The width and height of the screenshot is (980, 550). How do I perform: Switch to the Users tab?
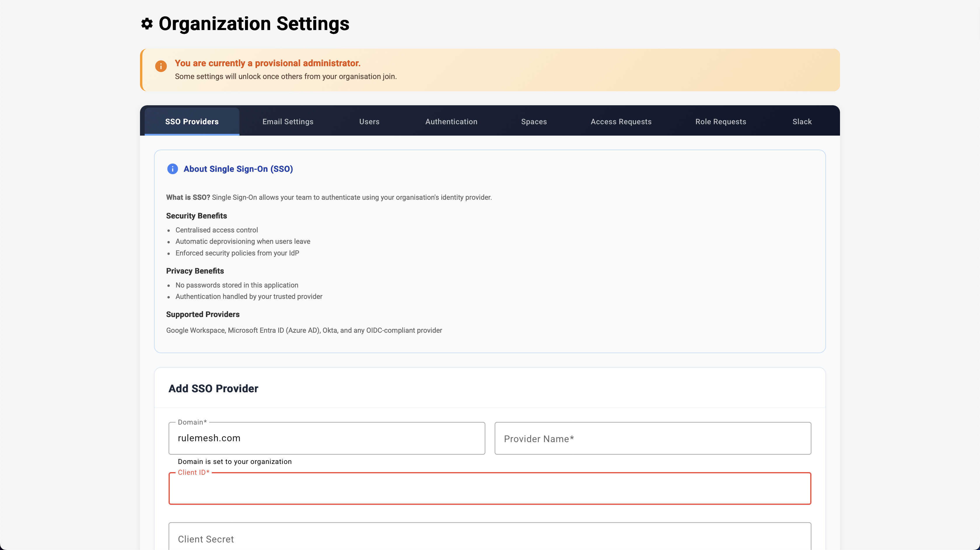point(369,121)
